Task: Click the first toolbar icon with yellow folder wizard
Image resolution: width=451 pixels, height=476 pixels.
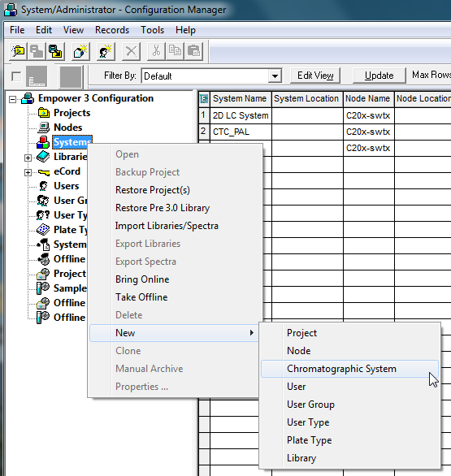Action: (x=18, y=51)
